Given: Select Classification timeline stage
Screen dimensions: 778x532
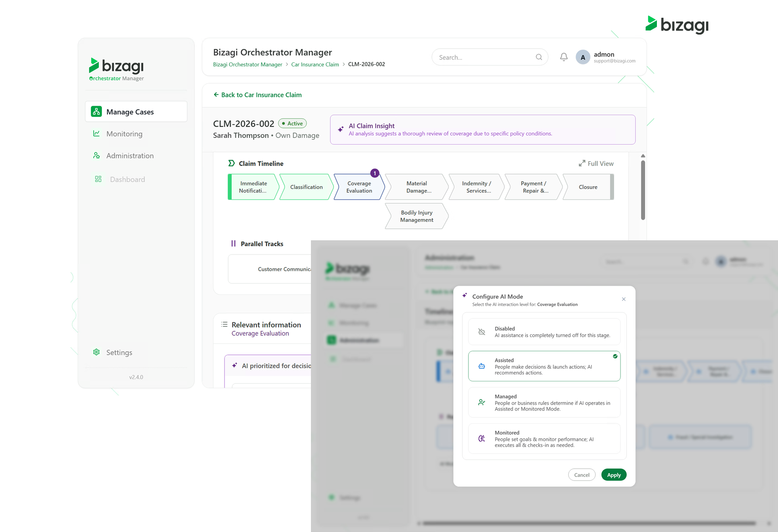Looking at the screenshot, I should click(x=306, y=187).
